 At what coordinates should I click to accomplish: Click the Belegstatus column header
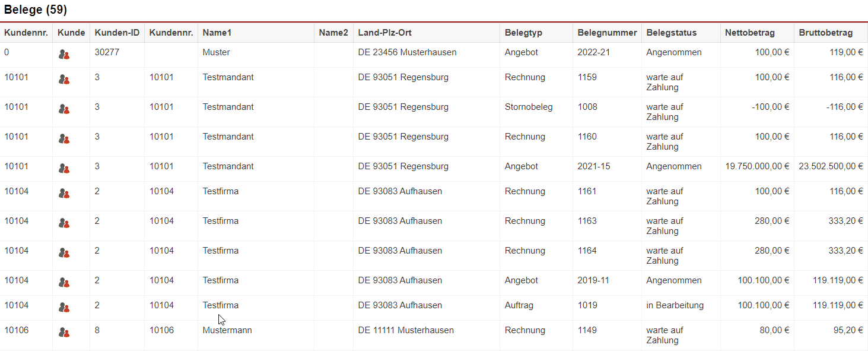(x=671, y=33)
